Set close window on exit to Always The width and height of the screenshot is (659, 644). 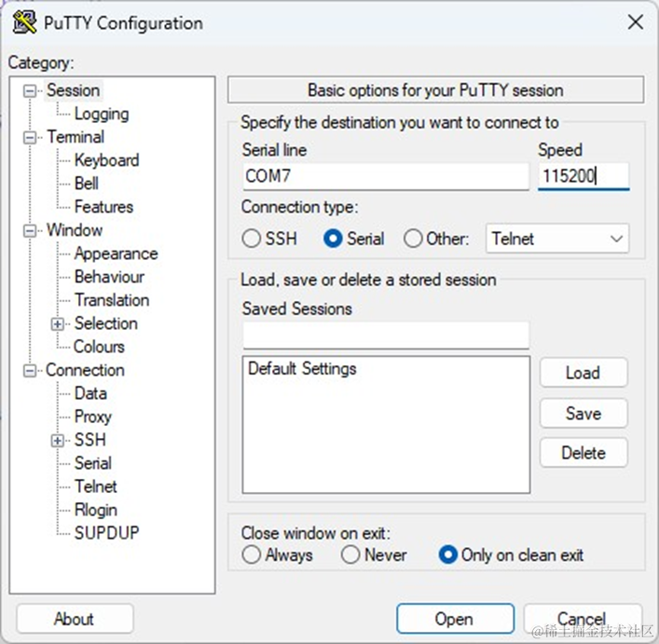[x=252, y=555]
